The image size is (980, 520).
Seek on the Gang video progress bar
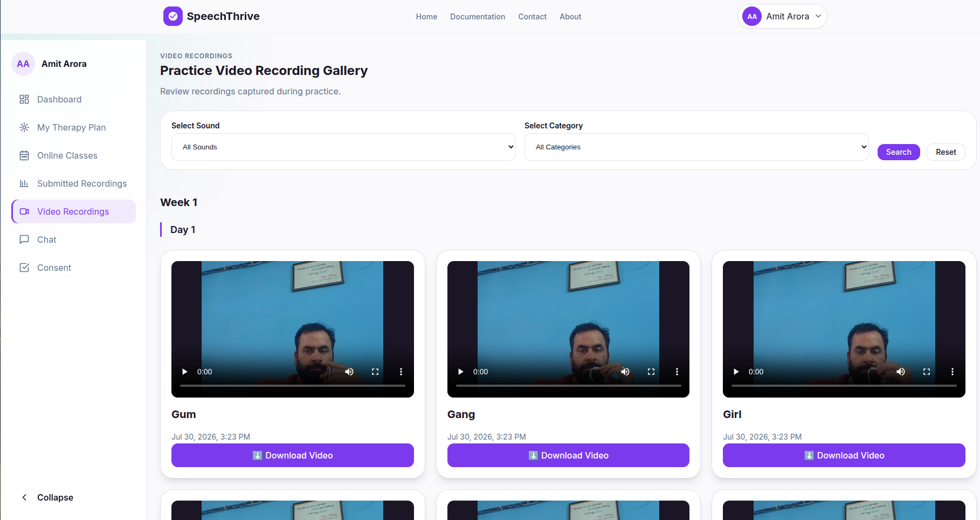569,386
